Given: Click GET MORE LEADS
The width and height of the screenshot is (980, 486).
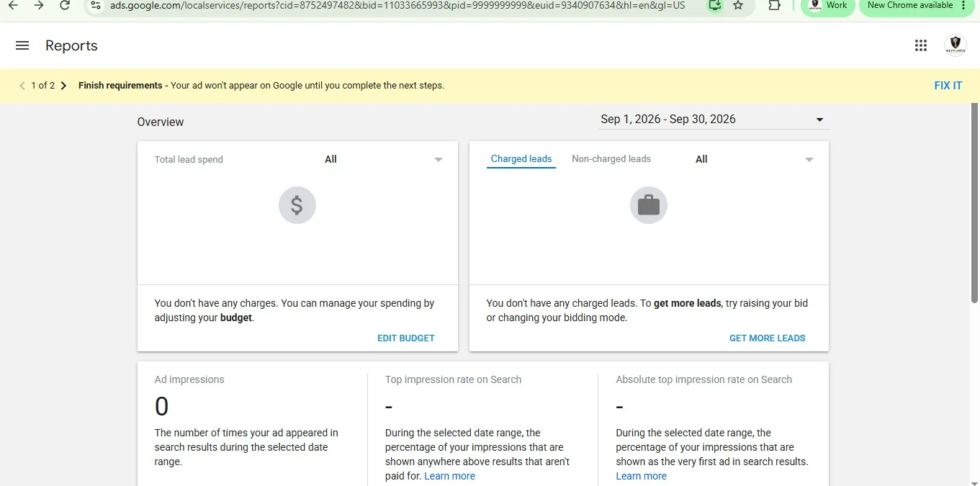Looking at the screenshot, I should (x=768, y=338).
